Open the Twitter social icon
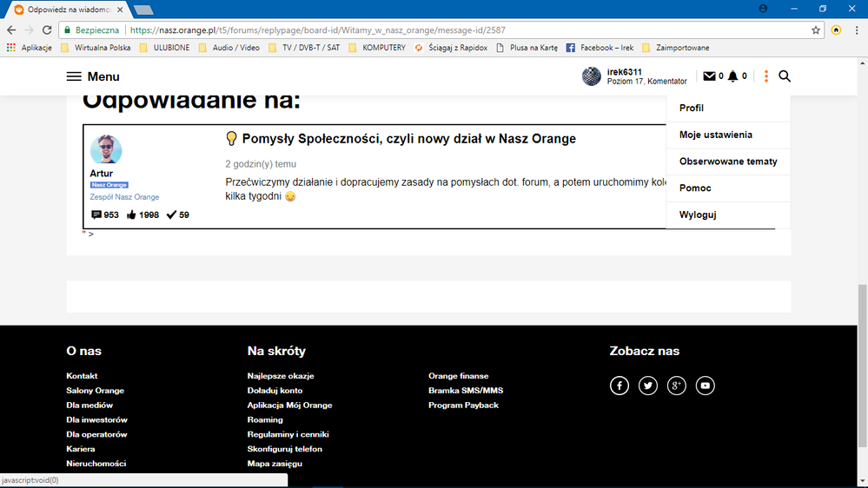Image resolution: width=868 pixels, height=488 pixels. 648,386
